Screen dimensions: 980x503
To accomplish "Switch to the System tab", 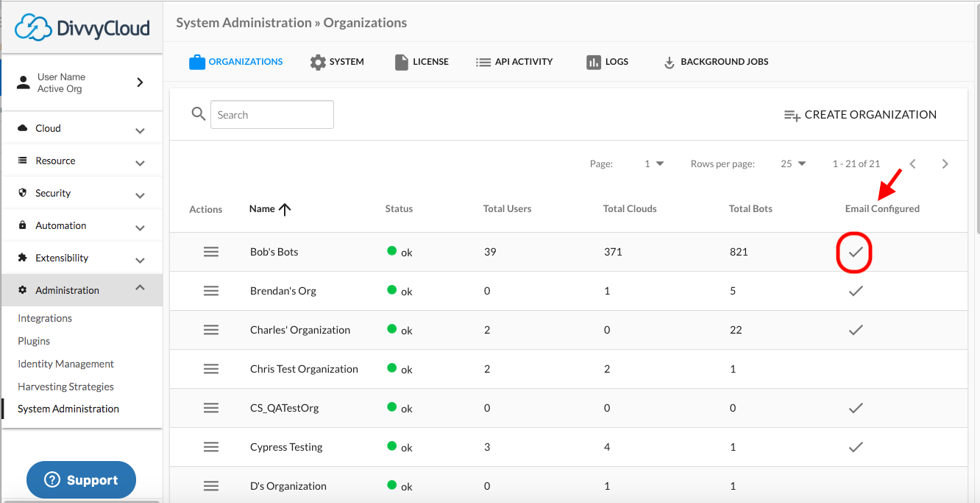I will pyautogui.click(x=337, y=62).
